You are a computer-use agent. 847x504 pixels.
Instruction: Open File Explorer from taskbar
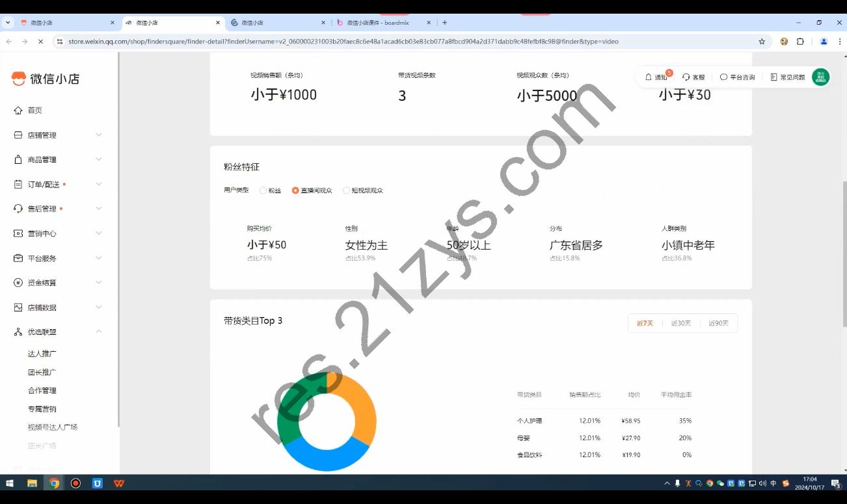pos(32,483)
